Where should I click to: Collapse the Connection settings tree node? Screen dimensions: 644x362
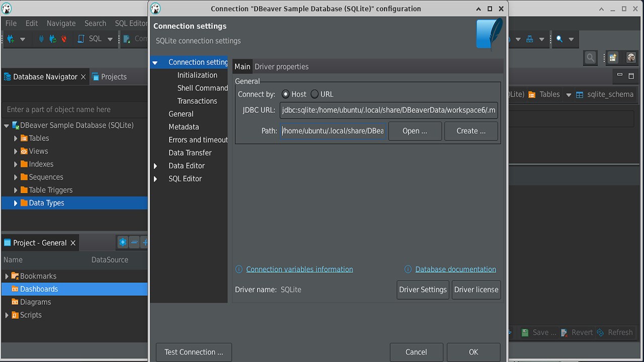tap(155, 63)
